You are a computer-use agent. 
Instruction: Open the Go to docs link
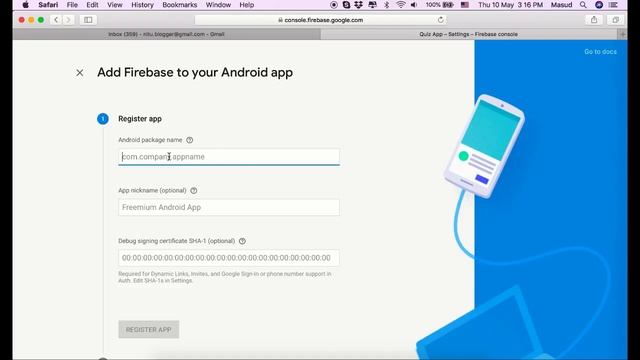pos(600,52)
